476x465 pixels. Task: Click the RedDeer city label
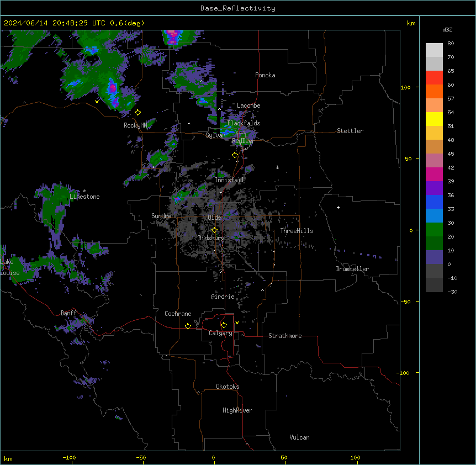pyautogui.click(x=243, y=141)
